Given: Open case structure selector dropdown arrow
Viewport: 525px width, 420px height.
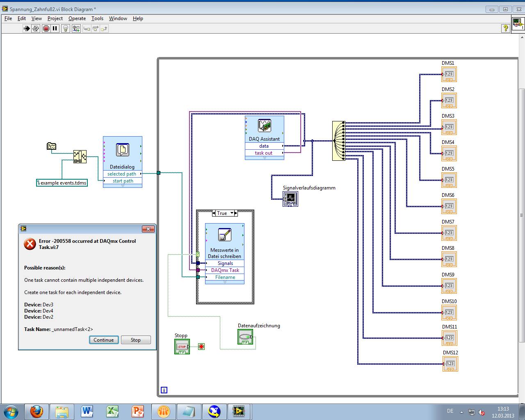Looking at the screenshot, I should (x=232, y=213).
